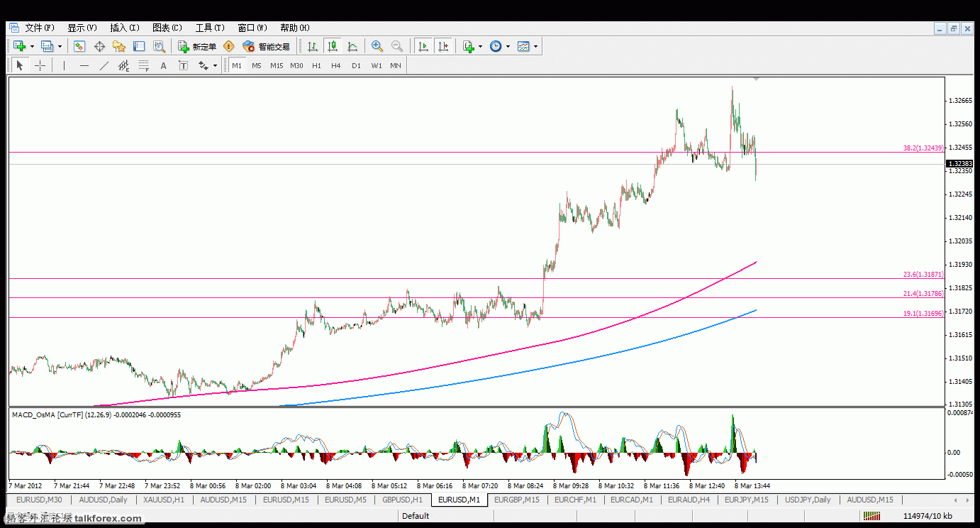
Task: Open the 图表(C) menu
Action: (167, 28)
